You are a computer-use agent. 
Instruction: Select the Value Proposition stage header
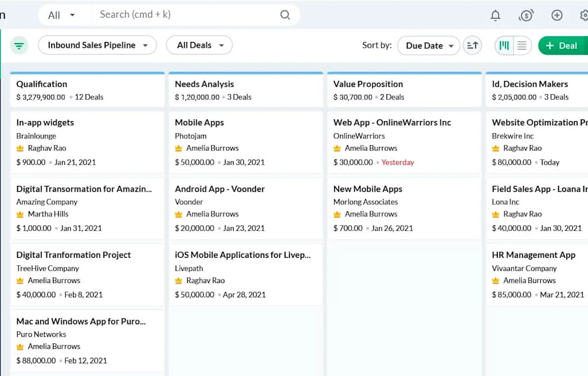pyautogui.click(x=368, y=84)
